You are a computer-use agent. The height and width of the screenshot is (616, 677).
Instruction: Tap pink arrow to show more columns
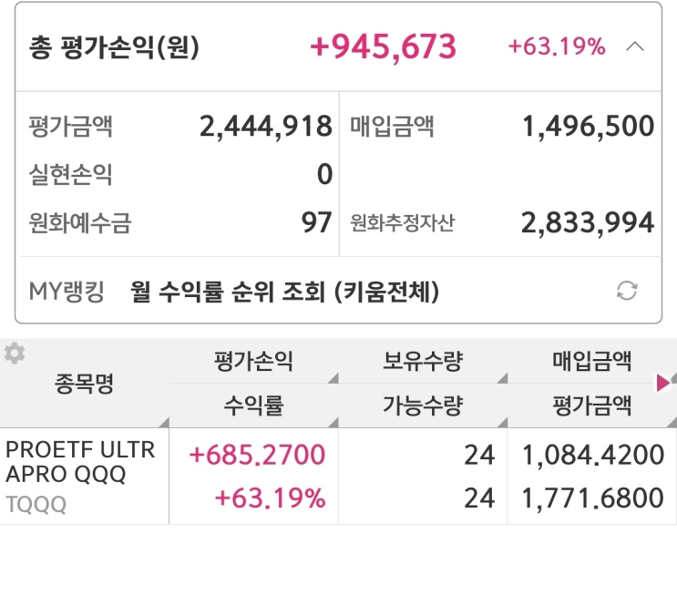coord(663,384)
